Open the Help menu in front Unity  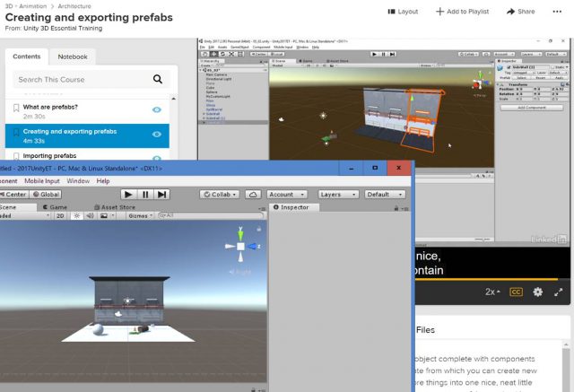point(103,181)
